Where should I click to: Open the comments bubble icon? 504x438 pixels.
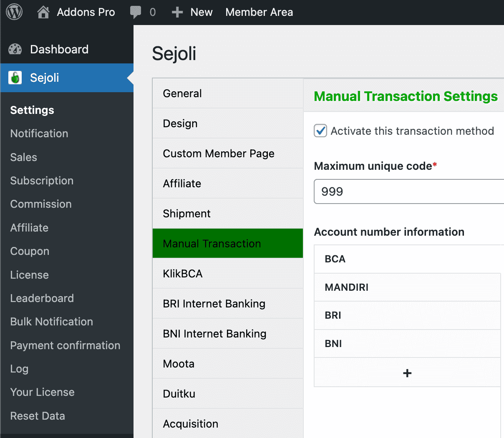136,12
